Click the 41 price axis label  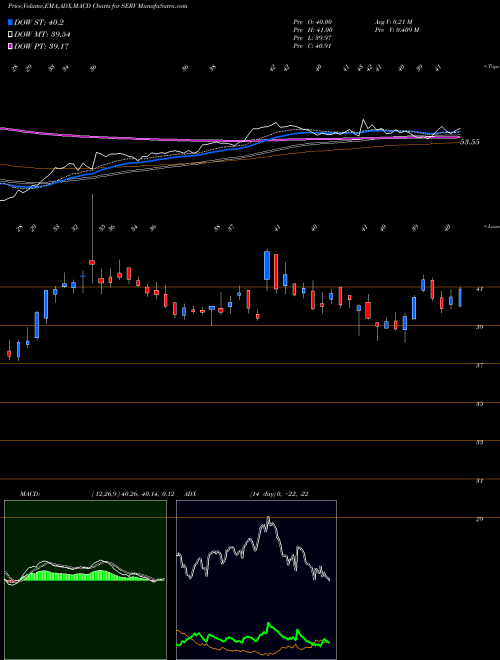[479, 289]
